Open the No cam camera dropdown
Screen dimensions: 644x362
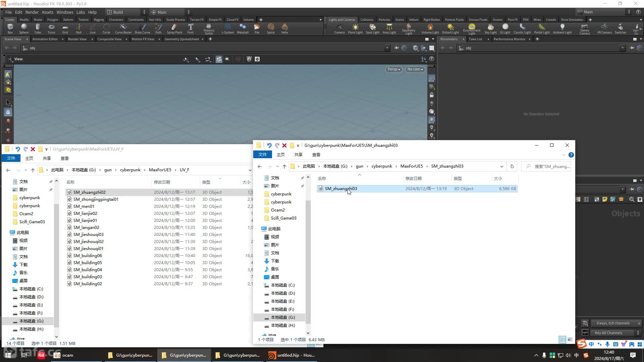(x=415, y=69)
